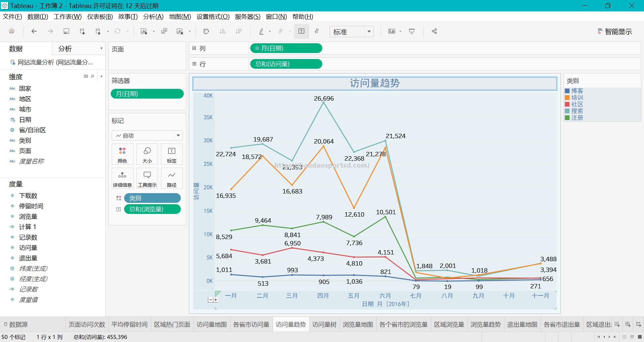Open pause updates icon's dropdown arrow

pyautogui.click(x=108, y=32)
